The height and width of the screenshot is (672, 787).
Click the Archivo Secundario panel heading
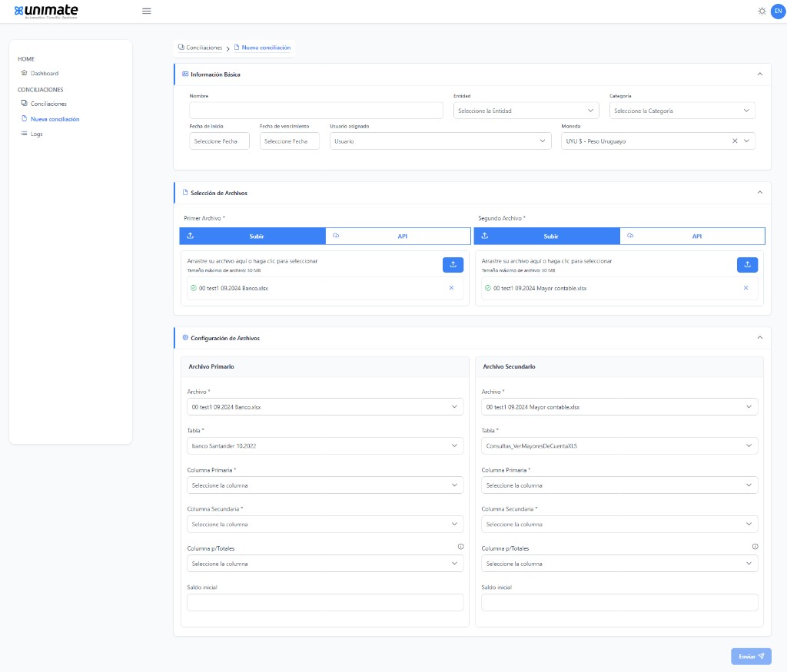pyautogui.click(x=509, y=366)
